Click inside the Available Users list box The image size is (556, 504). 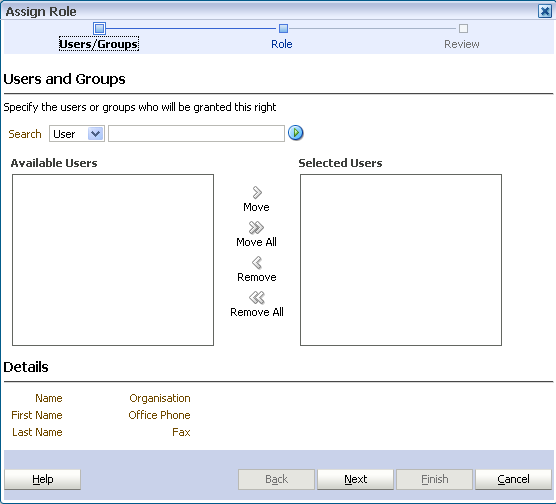point(113,260)
